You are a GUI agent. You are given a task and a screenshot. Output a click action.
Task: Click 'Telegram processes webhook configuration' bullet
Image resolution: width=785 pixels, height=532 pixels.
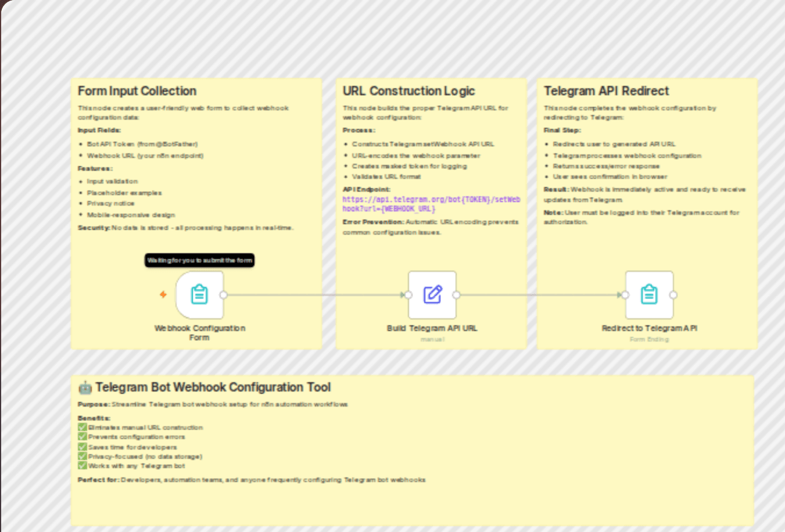627,156
